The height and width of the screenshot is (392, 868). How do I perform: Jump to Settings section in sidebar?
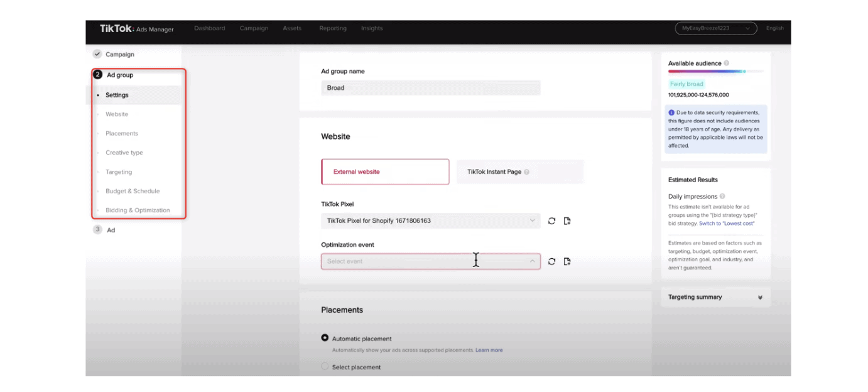pos(117,95)
